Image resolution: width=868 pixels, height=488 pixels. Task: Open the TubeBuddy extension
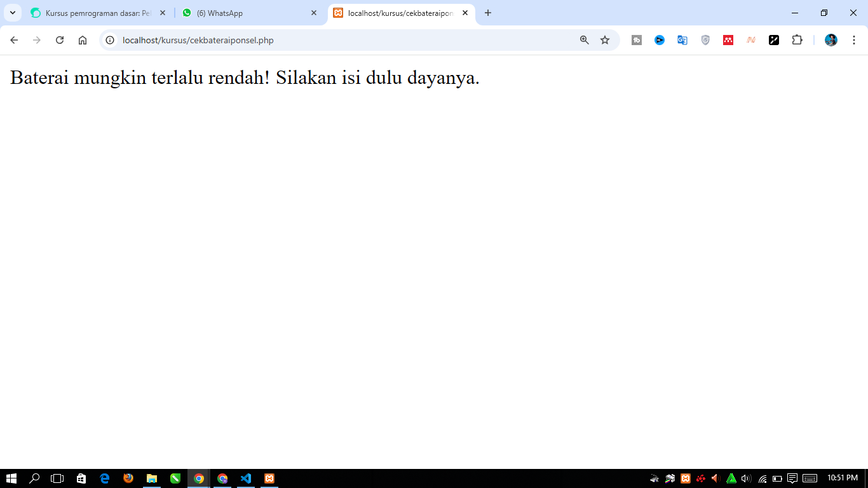pos(637,40)
